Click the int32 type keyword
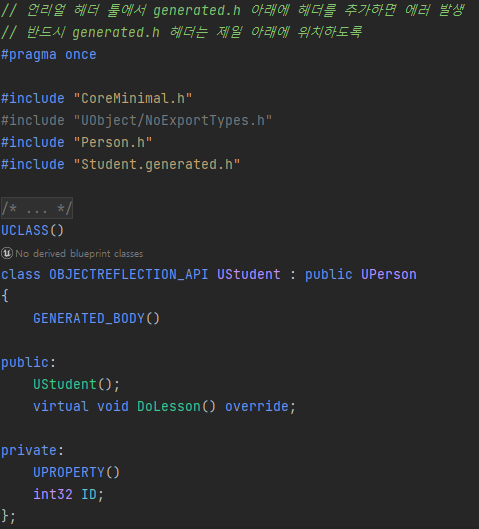 coord(53,494)
